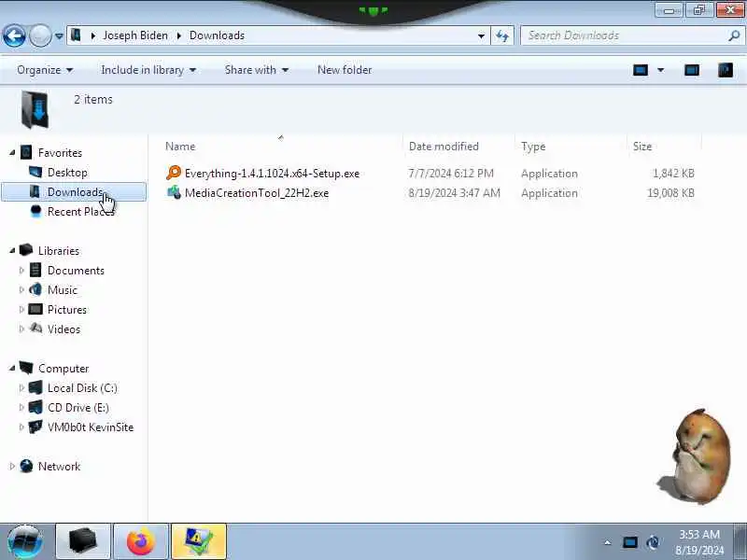Click the help icon in toolbar
Screen dimensions: 747x560
pyautogui.click(x=726, y=71)
